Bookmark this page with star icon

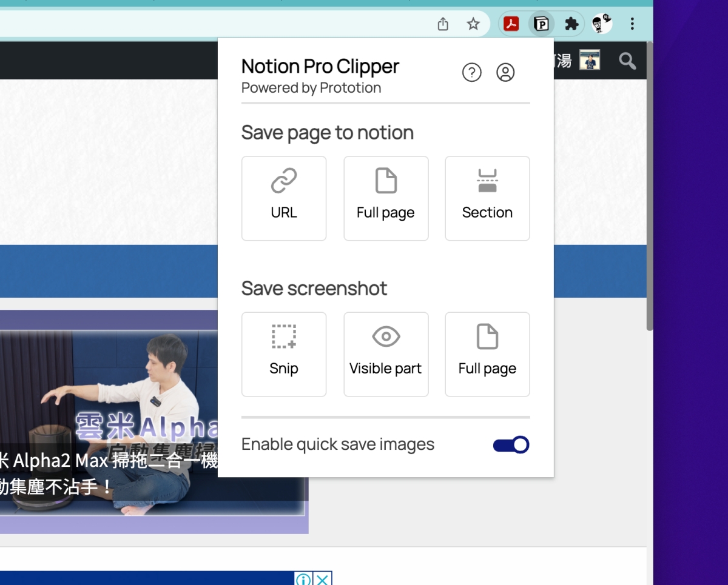pyautogui.click(x=473, y=24)
